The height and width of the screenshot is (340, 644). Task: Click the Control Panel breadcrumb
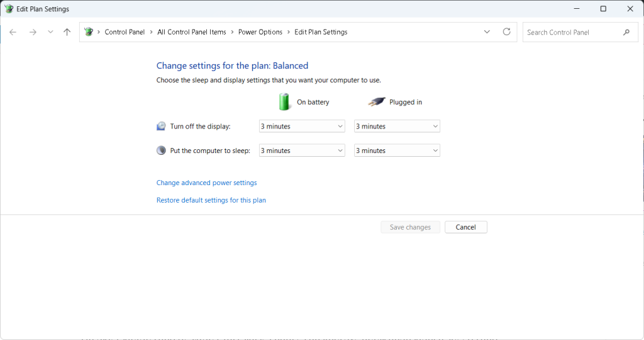click(x=125, y=32)
